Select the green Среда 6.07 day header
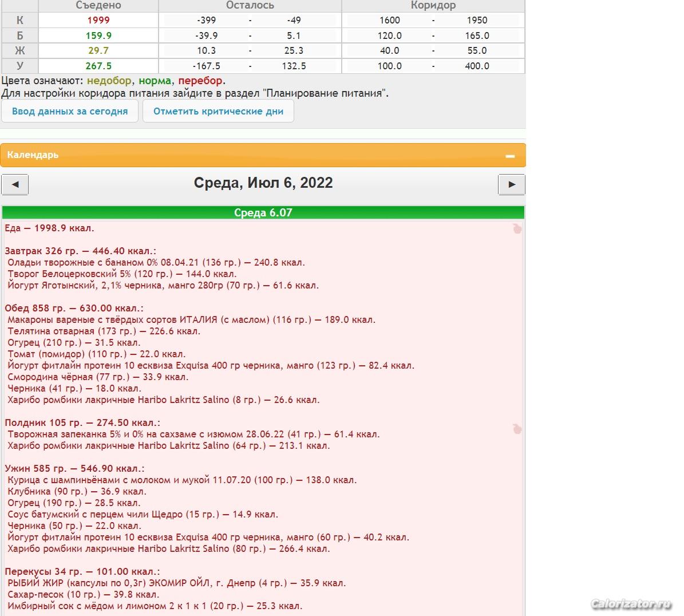 [x=263, y=212]
